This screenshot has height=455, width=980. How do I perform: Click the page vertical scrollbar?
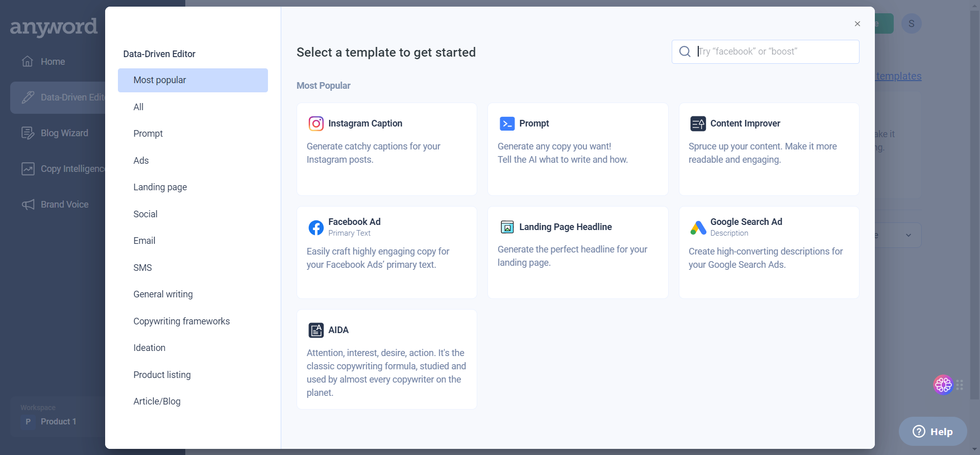[x=975, y=204]
